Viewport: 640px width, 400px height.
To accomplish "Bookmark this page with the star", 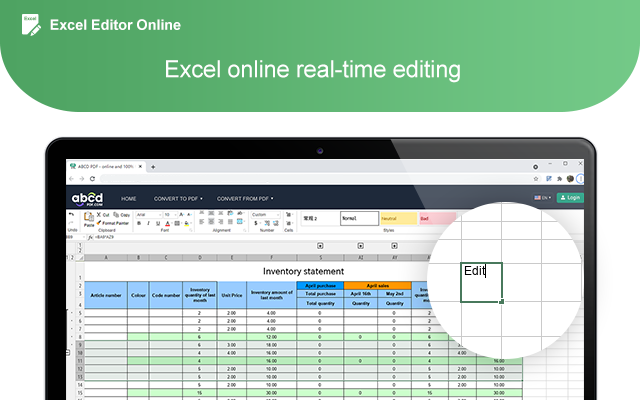I will pyautogui.click(x=536, y=179).
